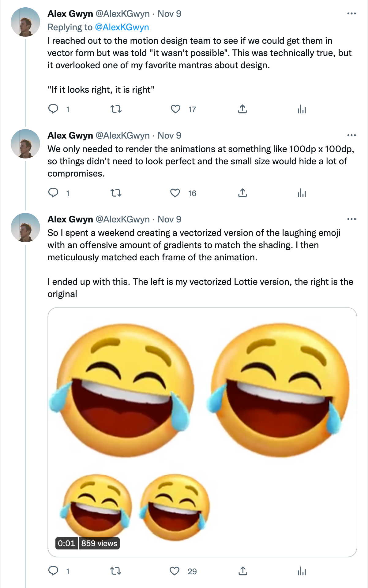Reply to the 100dp x 100dp tweet
Image resolution: width=368 pixels, height=588 pixels.
click(54, 193)
